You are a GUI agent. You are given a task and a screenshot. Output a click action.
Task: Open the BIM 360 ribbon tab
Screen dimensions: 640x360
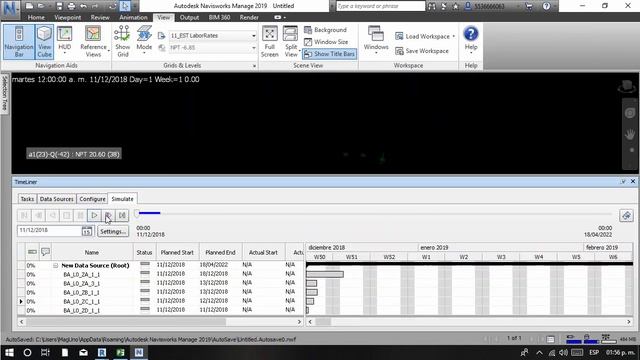point(219,18)
